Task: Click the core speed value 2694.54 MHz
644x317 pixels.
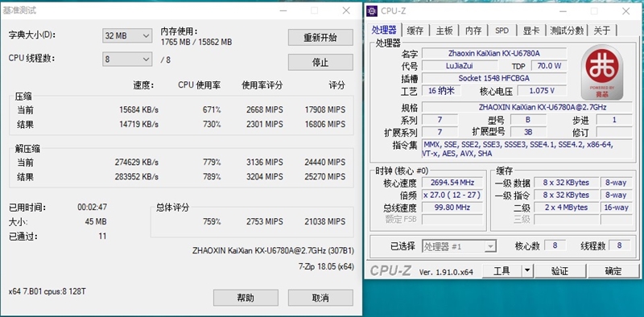Action: click(452, 183)
